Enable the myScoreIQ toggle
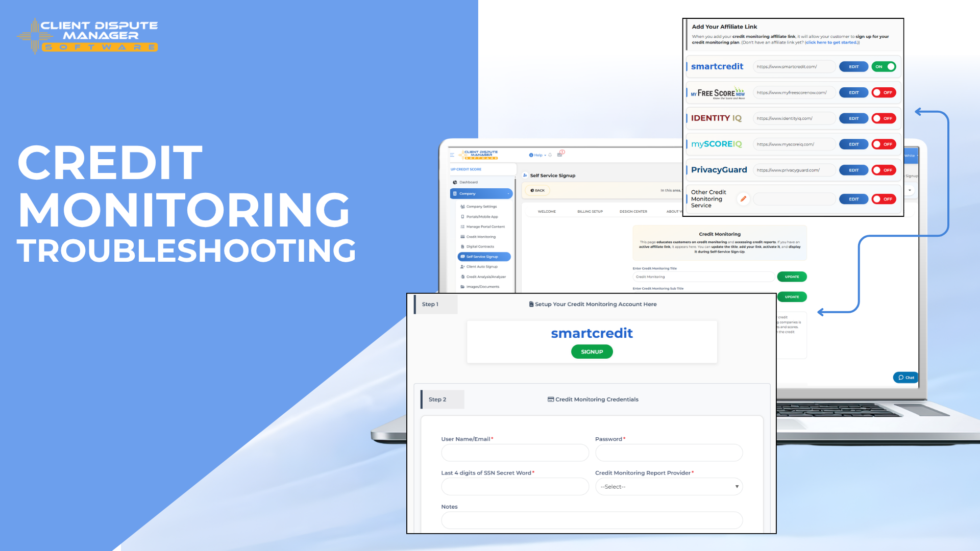This screenshot has height=551, width=980. click(x=884, y=144)
